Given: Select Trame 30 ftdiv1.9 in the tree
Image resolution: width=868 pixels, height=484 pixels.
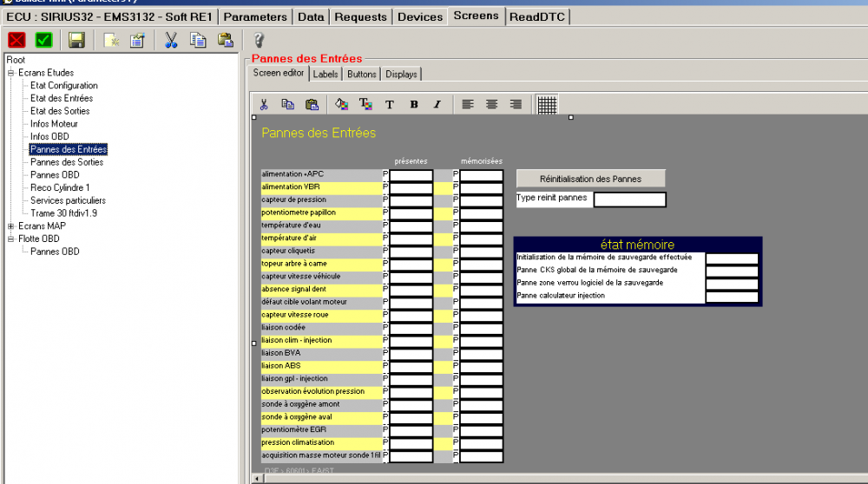Looking at the screenshot, I should 63,213.
